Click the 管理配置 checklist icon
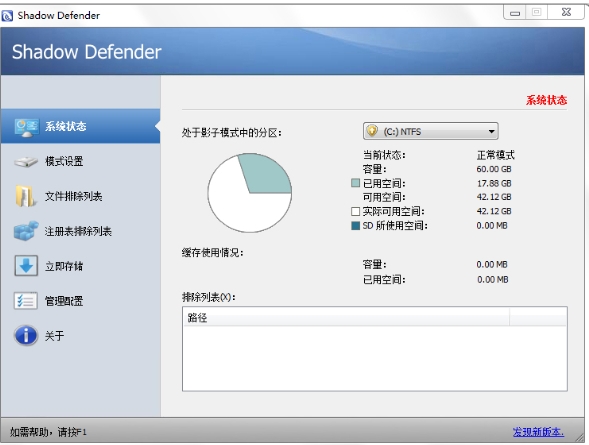This screenshot has width=589, height=445. pyautogui.click(x=26, y=301)
